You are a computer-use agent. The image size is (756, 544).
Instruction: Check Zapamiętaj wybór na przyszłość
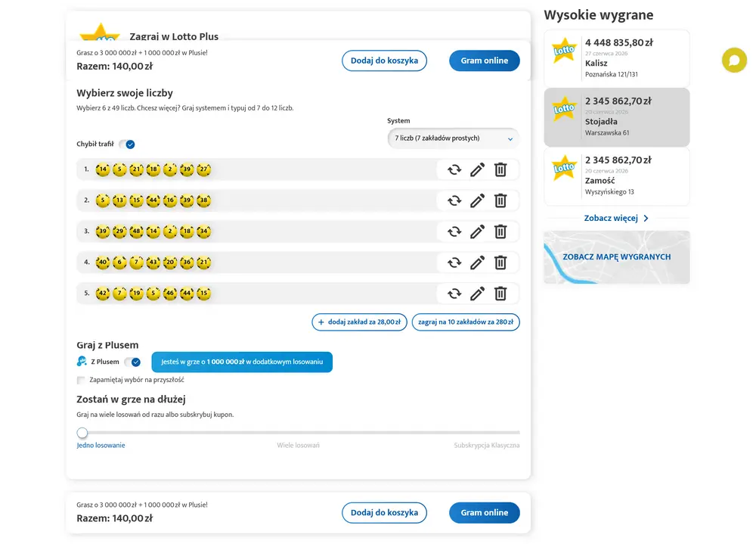click(81, 380)
